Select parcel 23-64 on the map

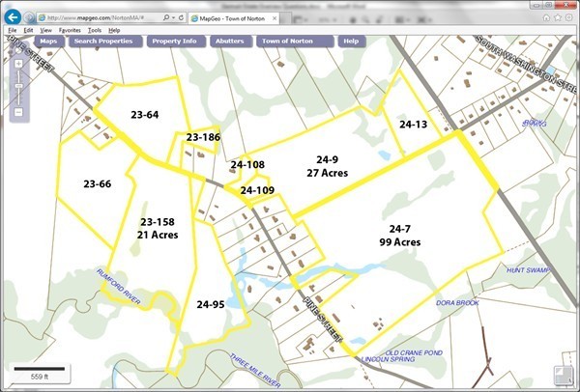point(145,115)
